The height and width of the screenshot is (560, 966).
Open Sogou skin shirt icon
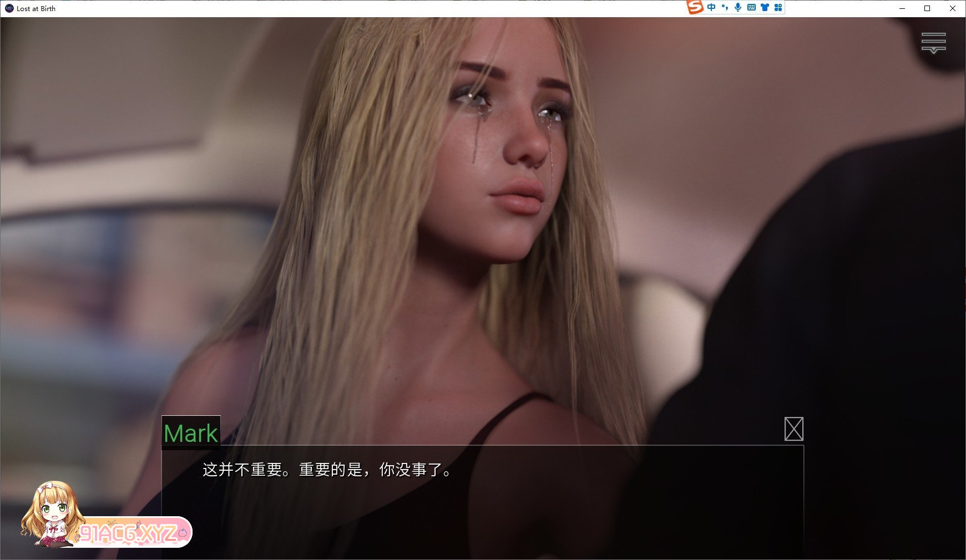pos(765,7)
